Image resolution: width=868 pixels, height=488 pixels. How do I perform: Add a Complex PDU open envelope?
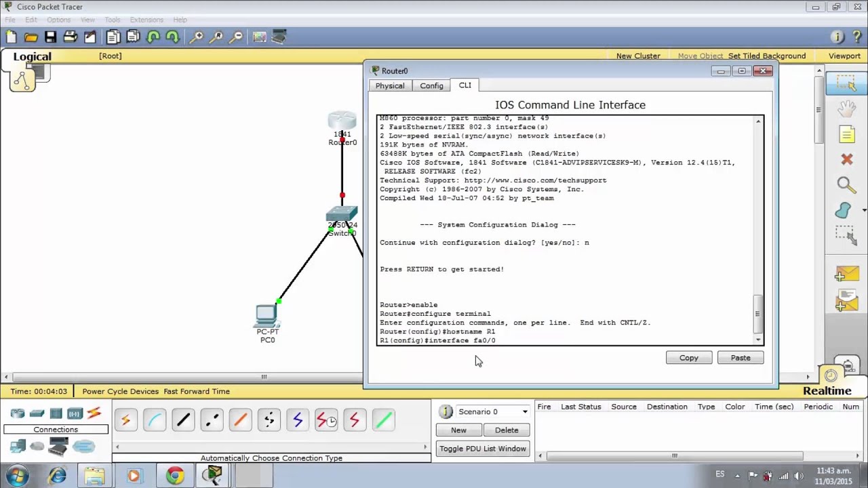[x=847, y=301]
